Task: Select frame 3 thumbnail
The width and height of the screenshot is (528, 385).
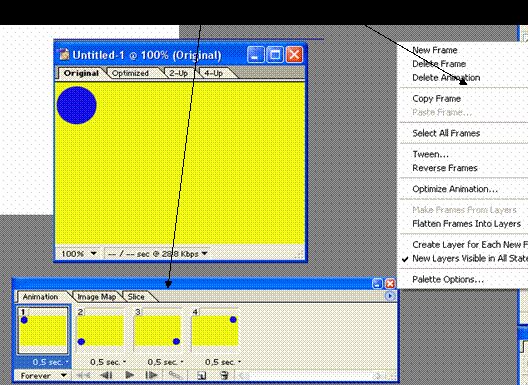Action: 157,330
